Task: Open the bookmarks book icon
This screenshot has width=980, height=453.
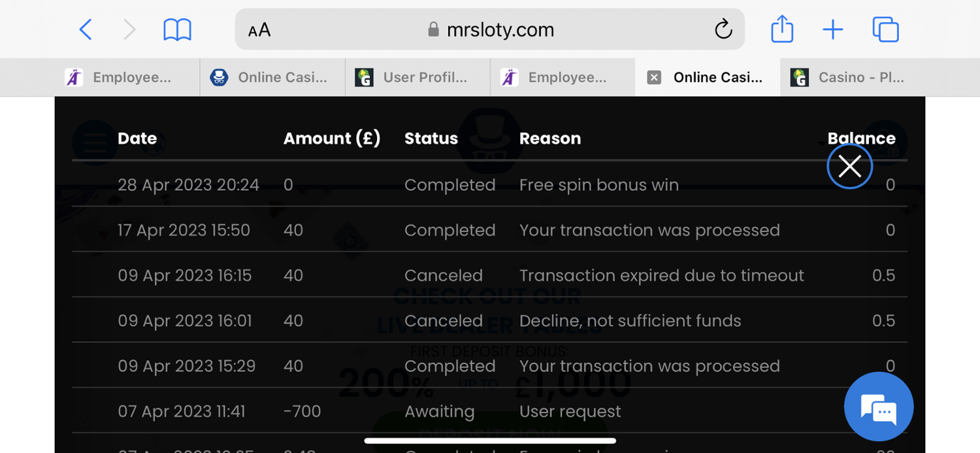Action: click(x=177, y=29)
